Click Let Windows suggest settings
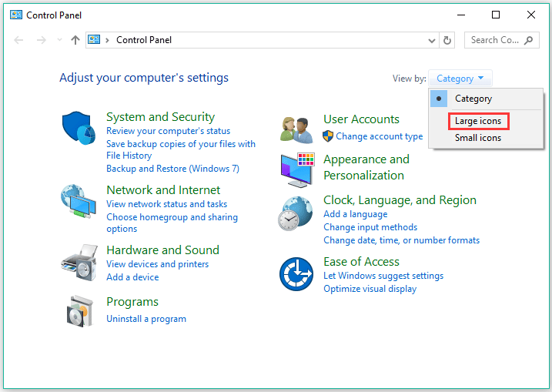The height and width of the screenshot is (392, 552). pos(383,276)
